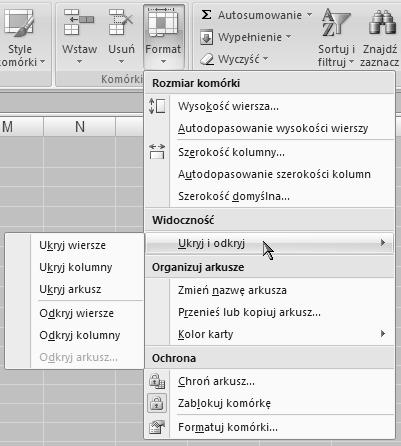Screen dimensions: 401x446
Task: Click the column width icon beside Szerokość kolumny
Action: pos(157,151)
